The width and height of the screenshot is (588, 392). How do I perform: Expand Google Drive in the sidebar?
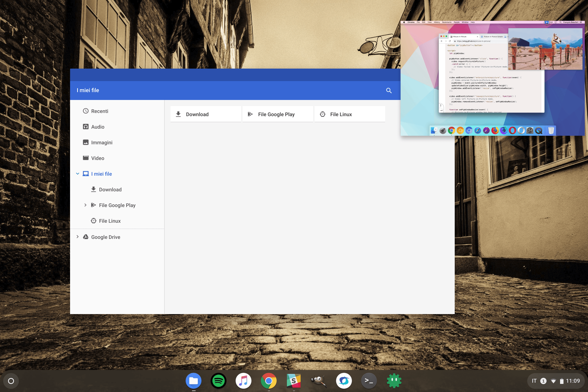click(77, 237)
